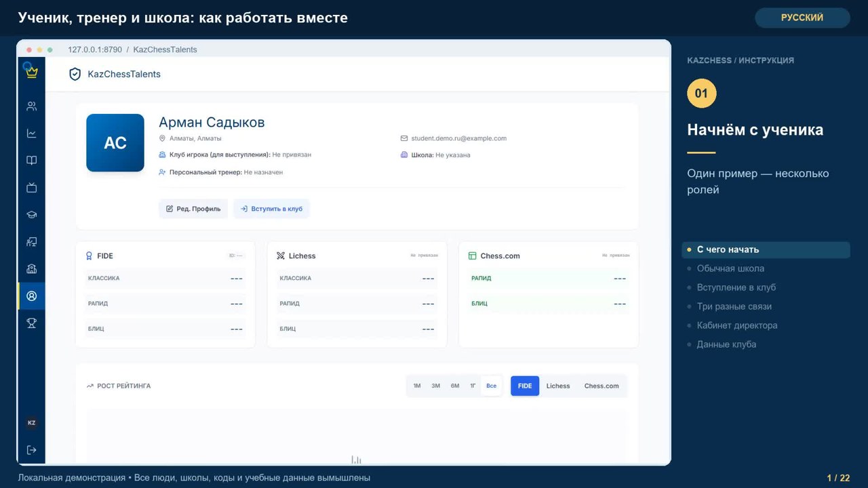Open the presentation board sidebar icon

(31, 242)
